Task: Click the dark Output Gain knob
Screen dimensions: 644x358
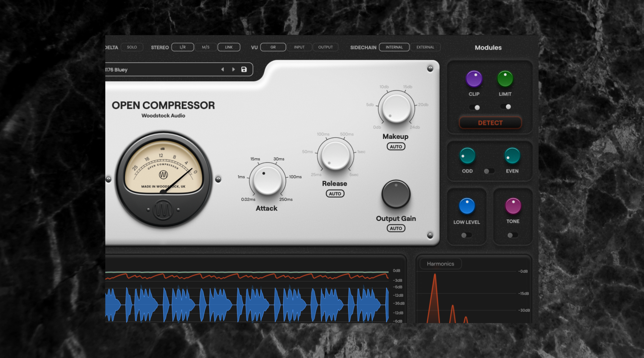Action: (x=396, y=194)
